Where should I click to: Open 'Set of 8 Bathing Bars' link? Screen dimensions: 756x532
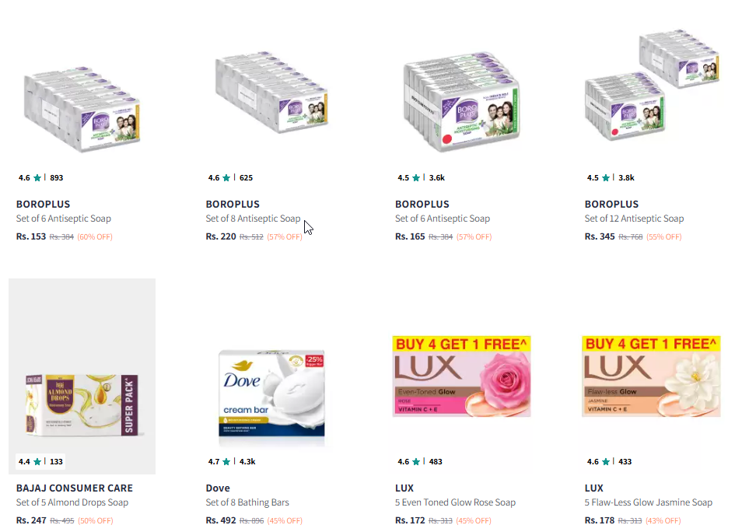tap(247, 502)
